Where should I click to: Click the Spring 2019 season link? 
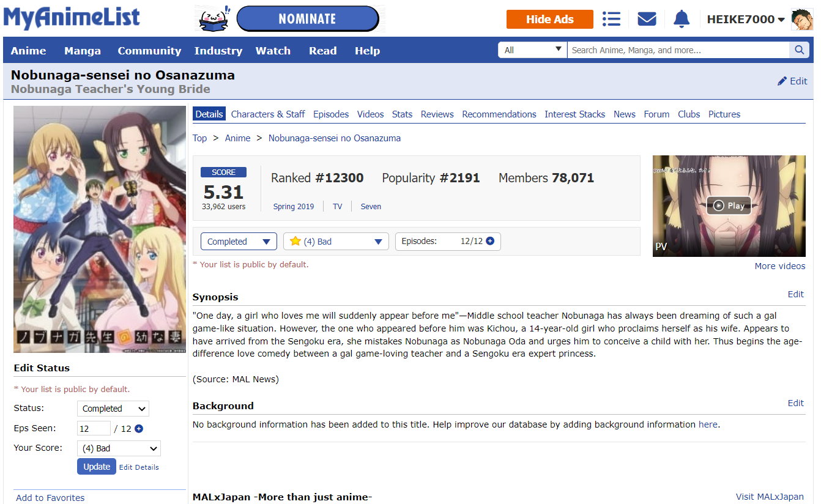294,207
